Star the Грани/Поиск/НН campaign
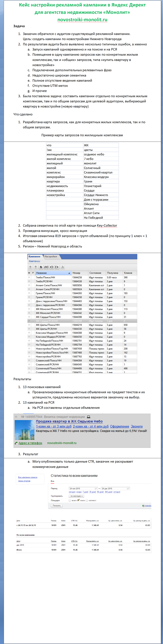Viewport: 163px width, 644px height. (29, 293)
